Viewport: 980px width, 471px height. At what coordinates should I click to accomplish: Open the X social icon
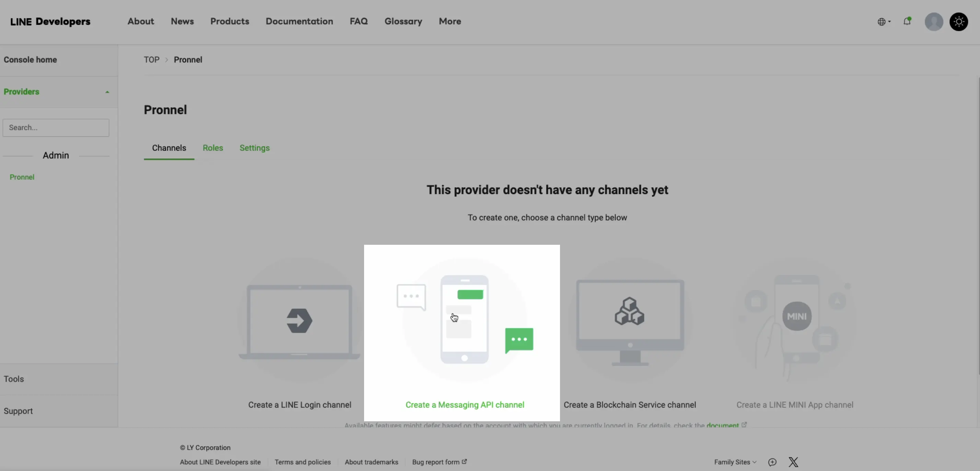pos(793,462)
